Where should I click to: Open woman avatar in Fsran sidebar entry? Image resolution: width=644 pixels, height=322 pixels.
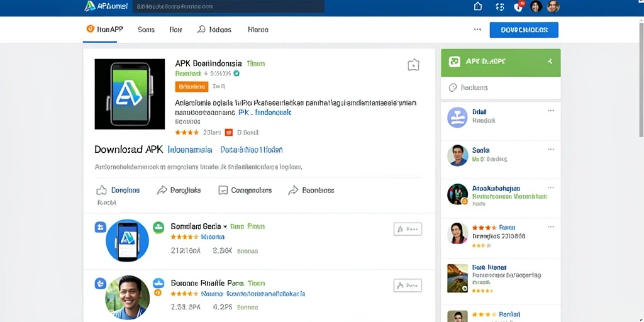click(x=458, y=233)
